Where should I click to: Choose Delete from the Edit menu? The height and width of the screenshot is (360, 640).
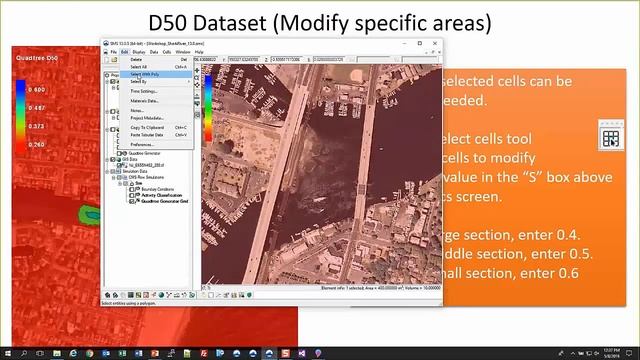click(156, 60)
